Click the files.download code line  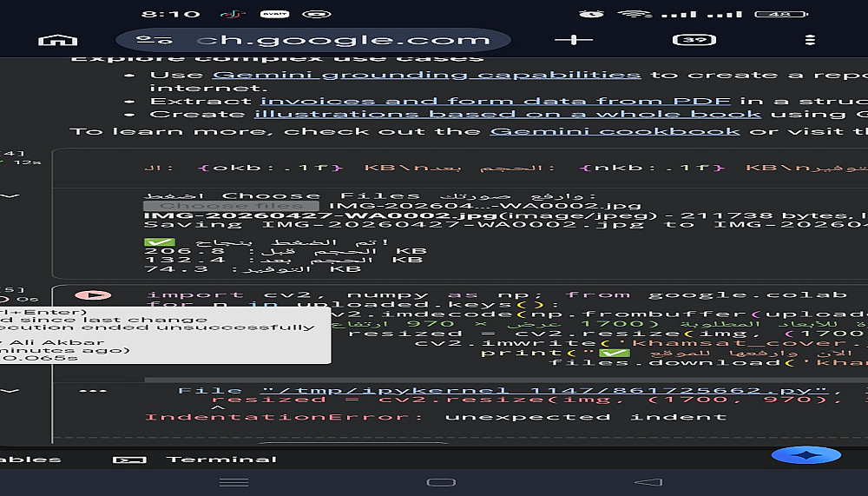[x=708, y=362]
